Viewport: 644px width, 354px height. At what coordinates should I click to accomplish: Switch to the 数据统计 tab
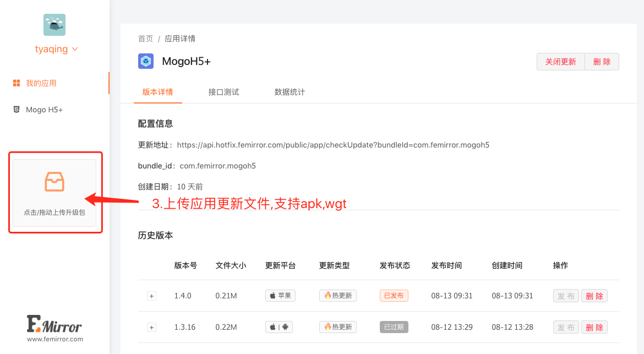click(x=290, y=92)
